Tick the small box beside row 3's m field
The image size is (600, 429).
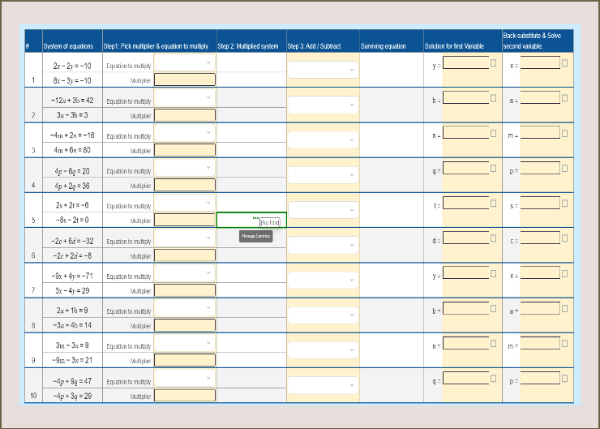[565, 133]
